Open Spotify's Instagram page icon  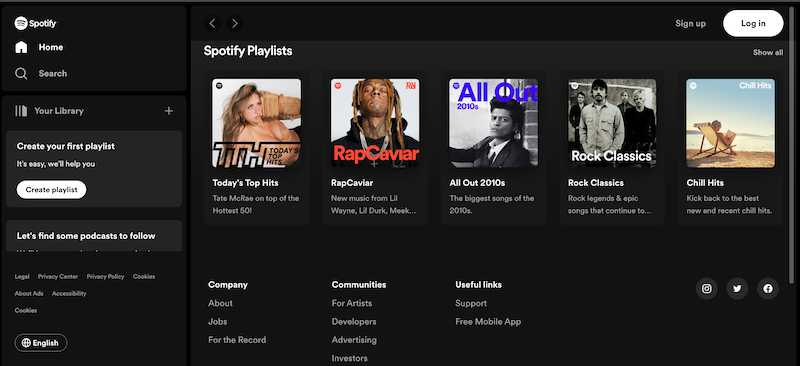707,288
